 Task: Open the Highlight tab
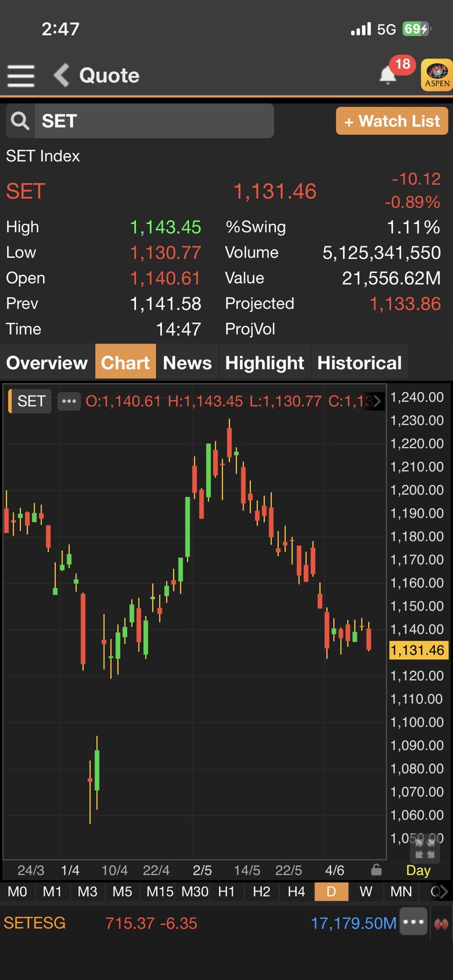[265, 362]
